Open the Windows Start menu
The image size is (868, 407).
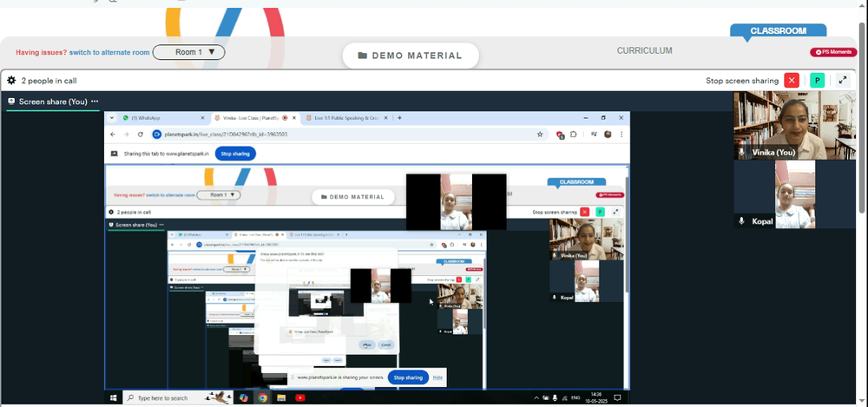point(114,397)
